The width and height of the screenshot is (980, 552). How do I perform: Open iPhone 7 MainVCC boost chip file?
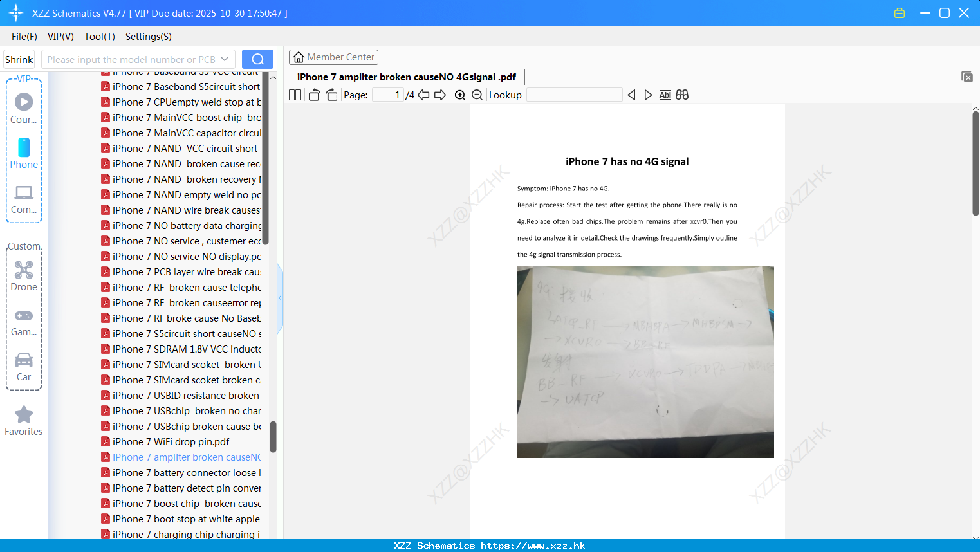[x=181, y=118]
